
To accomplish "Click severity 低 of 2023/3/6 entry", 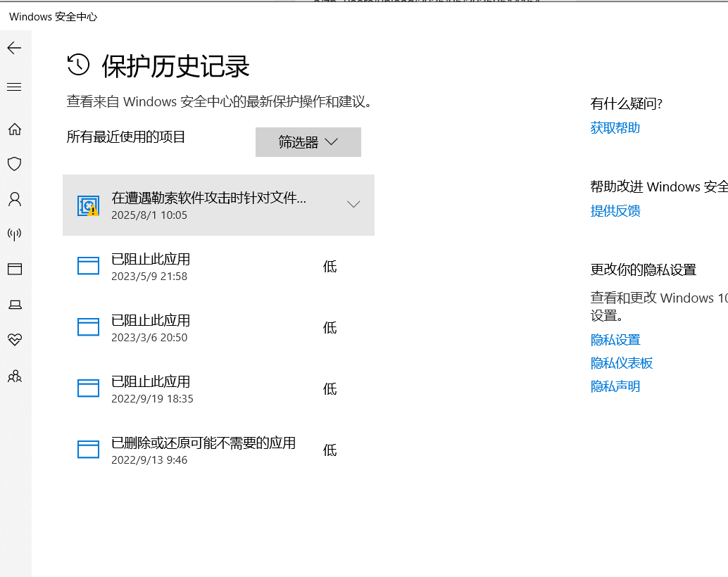I will 330,328.
